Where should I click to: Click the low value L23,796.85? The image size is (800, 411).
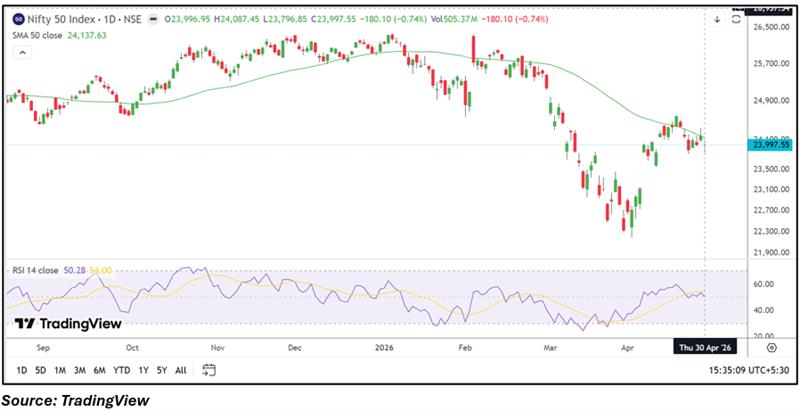[285, 19]
